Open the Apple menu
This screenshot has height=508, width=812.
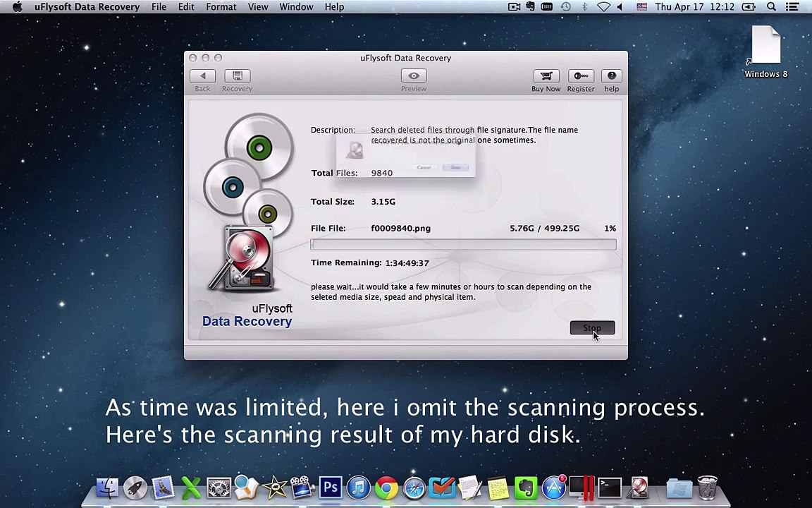click(x=17, y=7)
